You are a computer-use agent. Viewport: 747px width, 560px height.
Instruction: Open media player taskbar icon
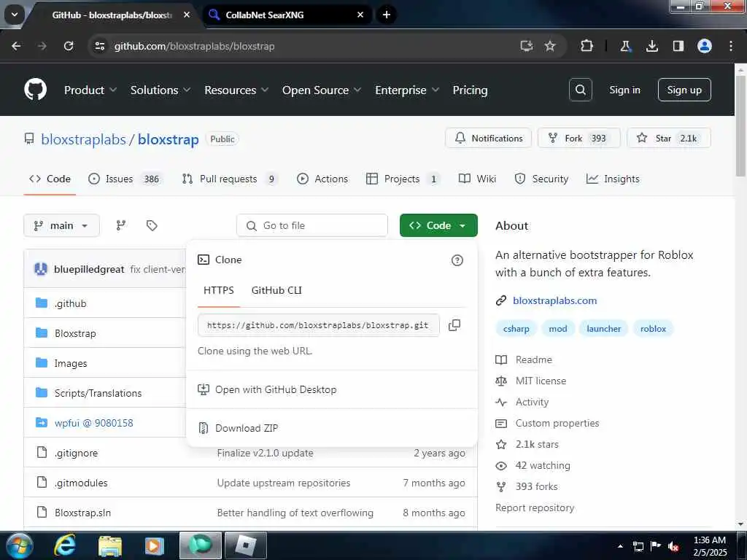coord(154,545)
